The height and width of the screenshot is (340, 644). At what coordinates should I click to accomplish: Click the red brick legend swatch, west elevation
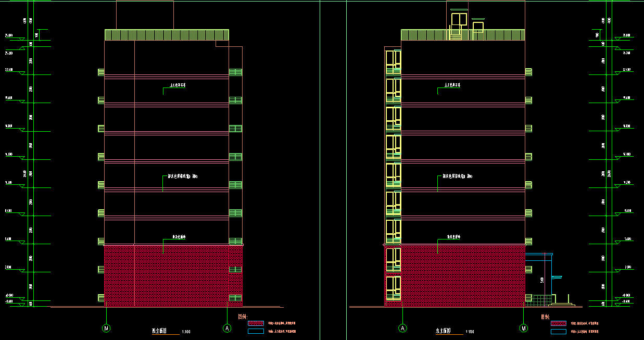256,323
